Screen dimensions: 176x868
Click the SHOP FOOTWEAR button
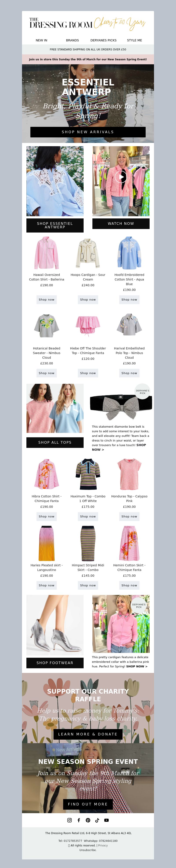tap(55, 663)
